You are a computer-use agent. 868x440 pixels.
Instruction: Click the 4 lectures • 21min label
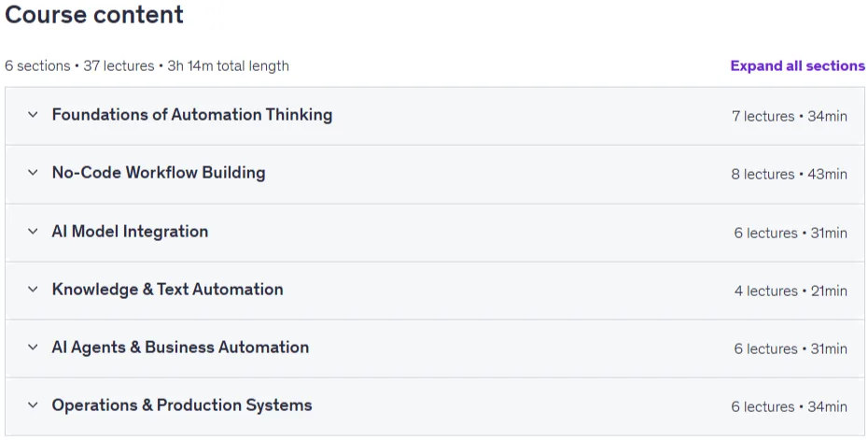[791, 291]
